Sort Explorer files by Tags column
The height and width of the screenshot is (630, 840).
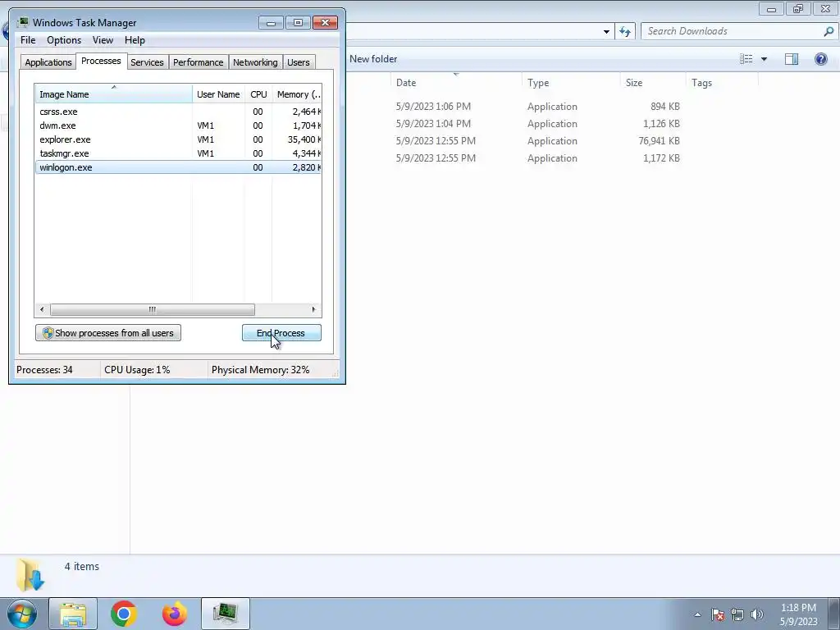[x=722, y=83]
